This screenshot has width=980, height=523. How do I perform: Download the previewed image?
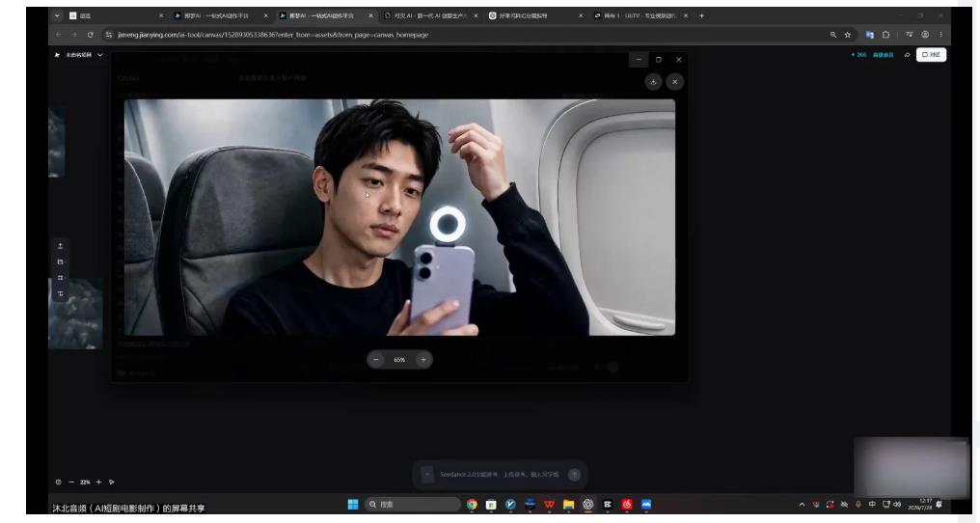pos(653,82)
